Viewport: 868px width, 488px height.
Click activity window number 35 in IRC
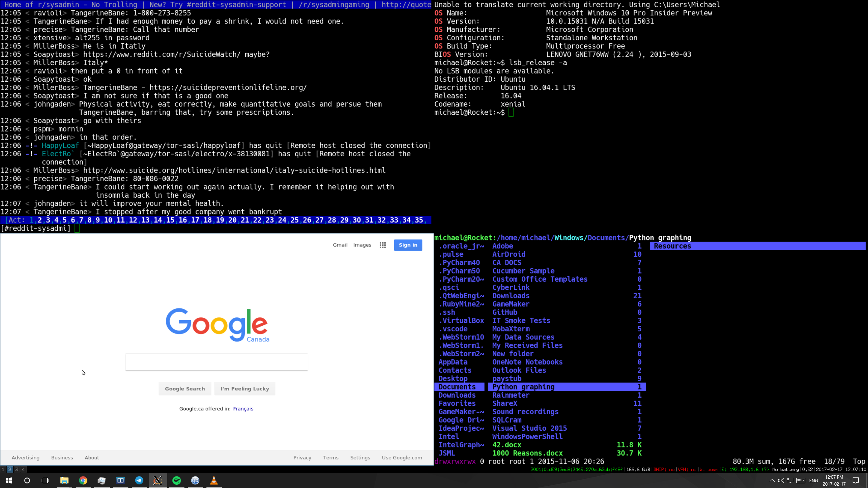point(419,220)
